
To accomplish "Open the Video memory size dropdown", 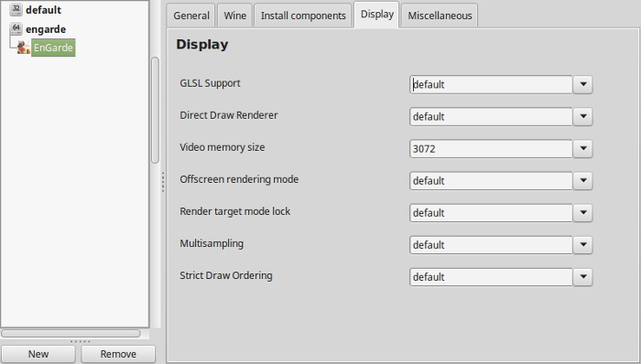I will (583, 148).
